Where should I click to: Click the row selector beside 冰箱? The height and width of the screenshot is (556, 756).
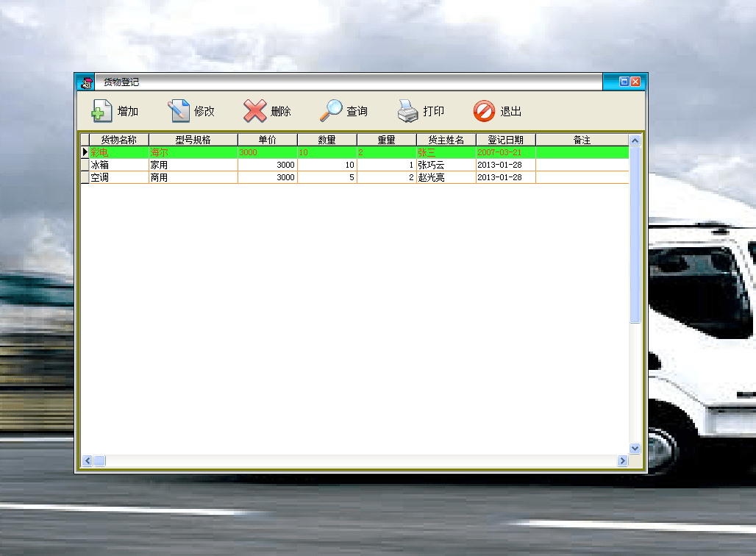(x=85, y=165)
